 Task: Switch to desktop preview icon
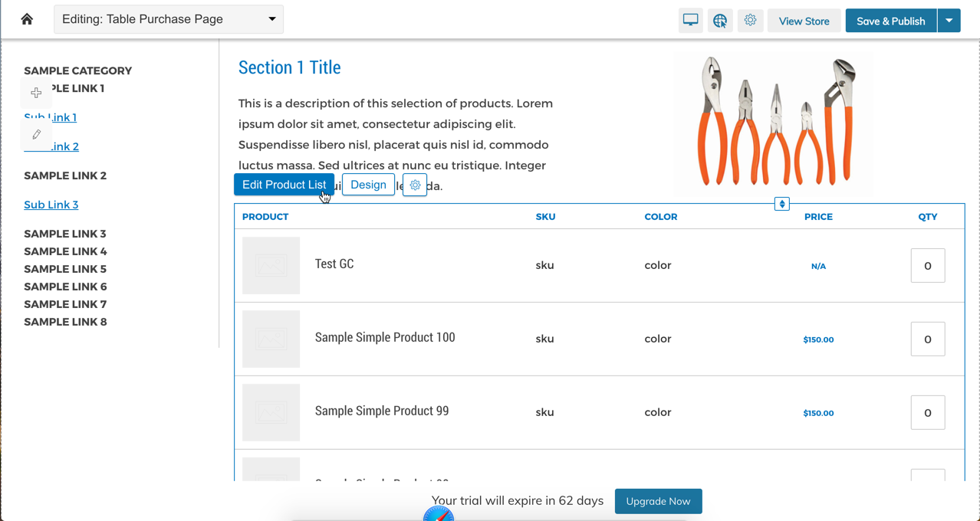click(x=691, y=21)
